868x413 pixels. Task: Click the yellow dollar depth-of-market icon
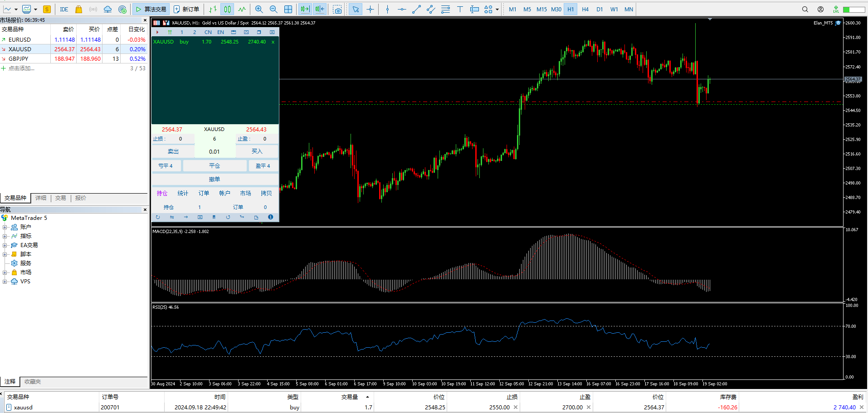click(x=47, y=9)
